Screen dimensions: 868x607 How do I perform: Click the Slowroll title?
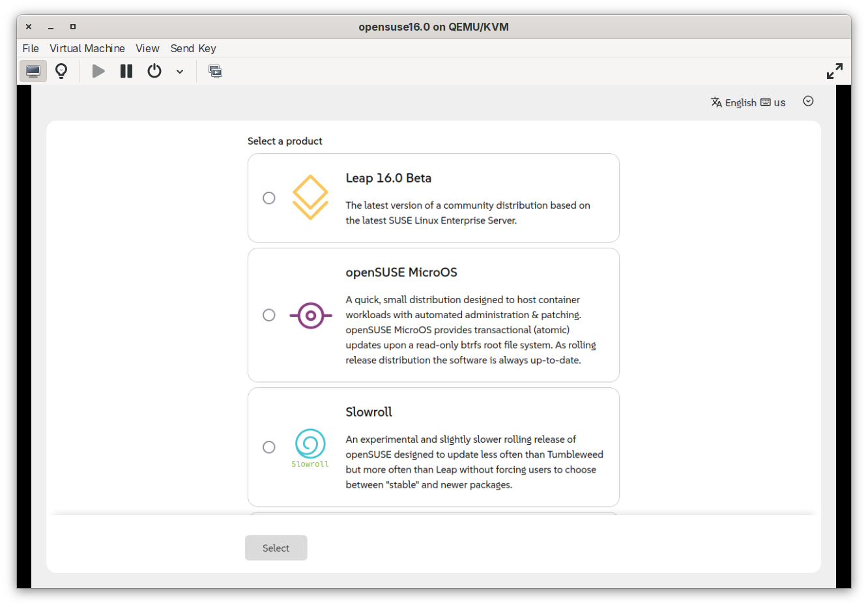[369, 412]
